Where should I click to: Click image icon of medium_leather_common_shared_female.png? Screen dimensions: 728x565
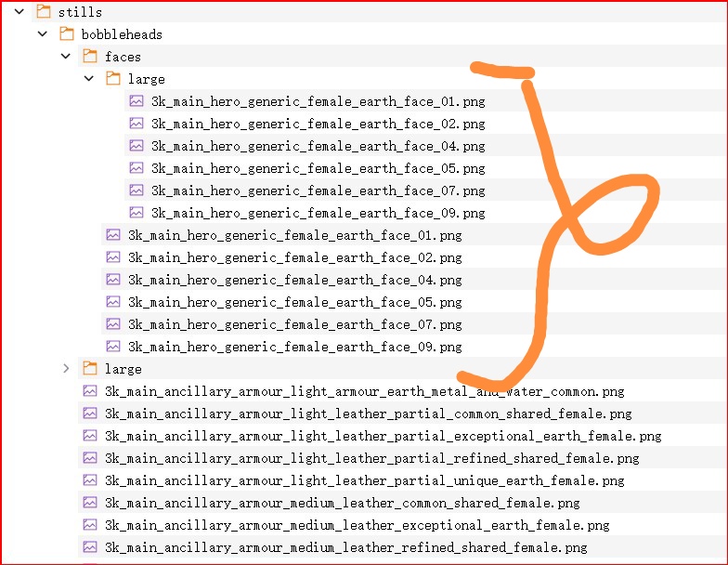click(x=89, y=503)
